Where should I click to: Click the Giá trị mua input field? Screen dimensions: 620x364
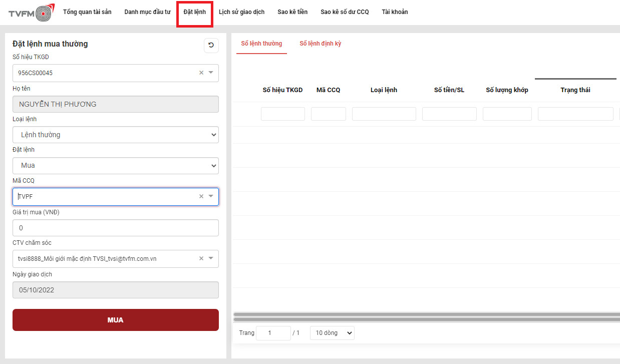(x=115, y=228)
